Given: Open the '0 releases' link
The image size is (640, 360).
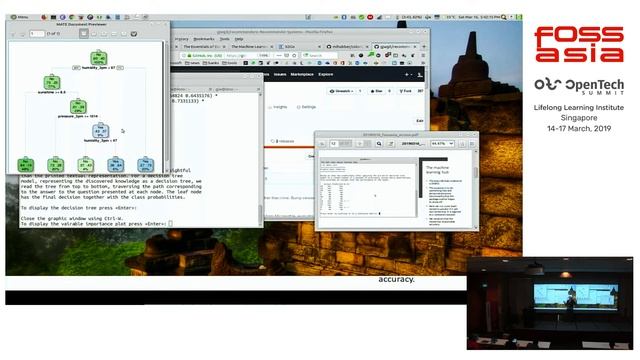Looking at the screenshot, I should tap(282, 141).
